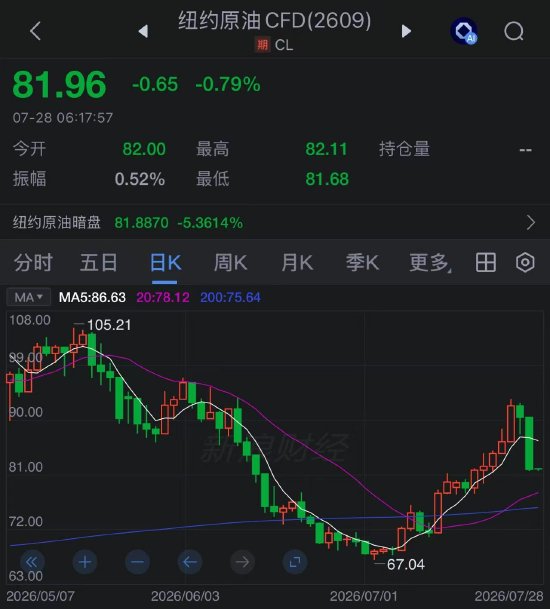
Task: Open the chart layout grid icon
Action: (x=486, y=262)
